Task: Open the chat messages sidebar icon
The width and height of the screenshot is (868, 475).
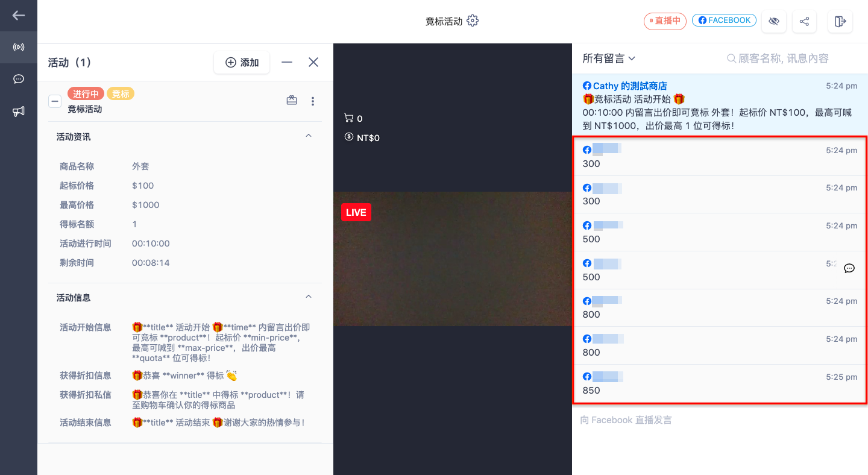Action: pos(19,79)
